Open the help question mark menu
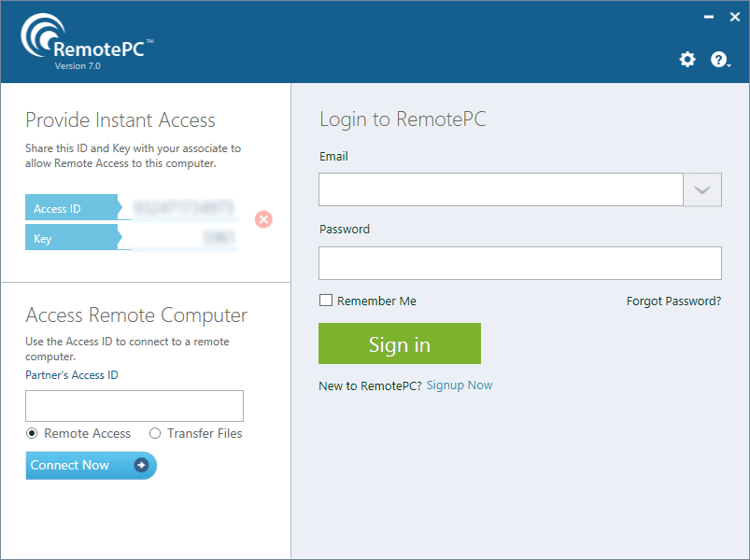 720,60
